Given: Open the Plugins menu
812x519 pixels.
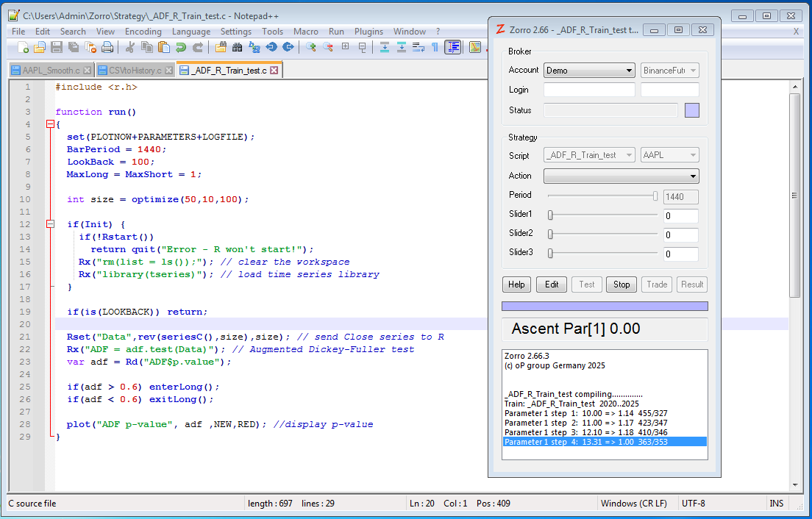Looking at the screenshot, I should (368, 32).
